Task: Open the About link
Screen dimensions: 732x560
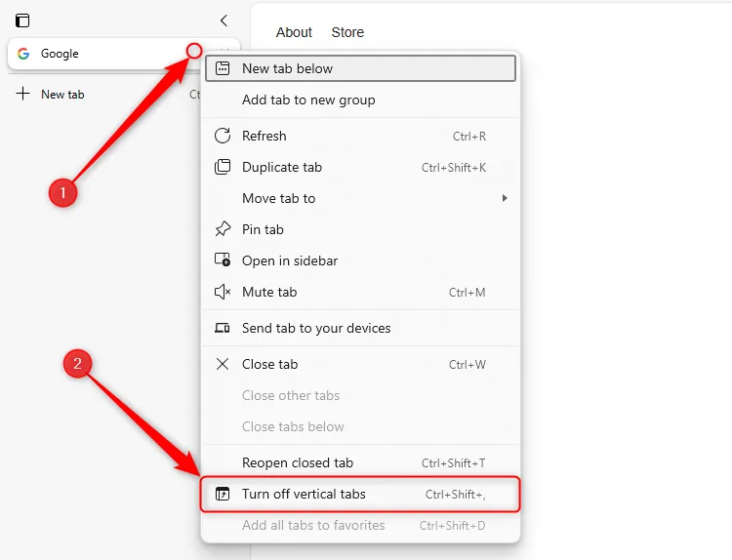Action: point(294,32)
